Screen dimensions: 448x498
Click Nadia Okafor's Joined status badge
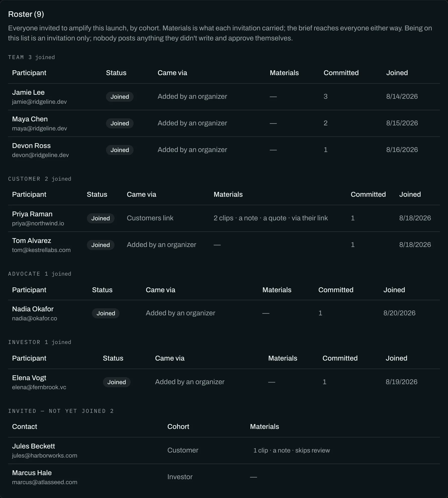point(106,313)
